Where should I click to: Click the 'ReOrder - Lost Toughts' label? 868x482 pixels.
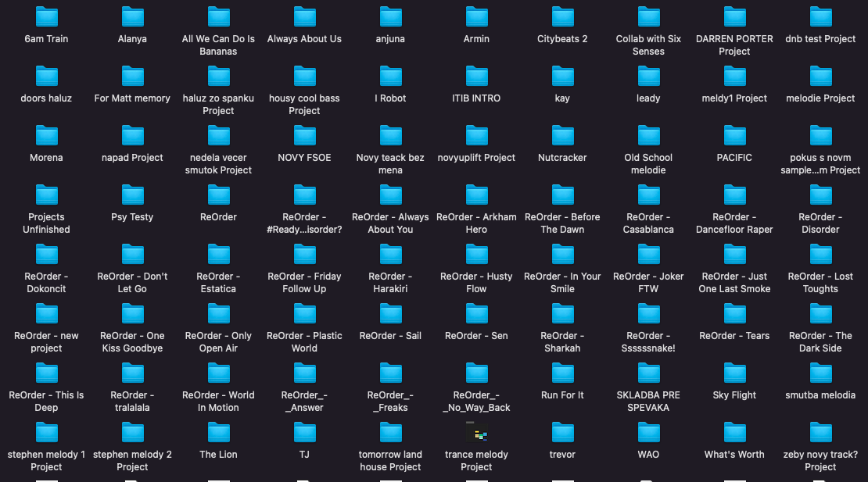820,283
